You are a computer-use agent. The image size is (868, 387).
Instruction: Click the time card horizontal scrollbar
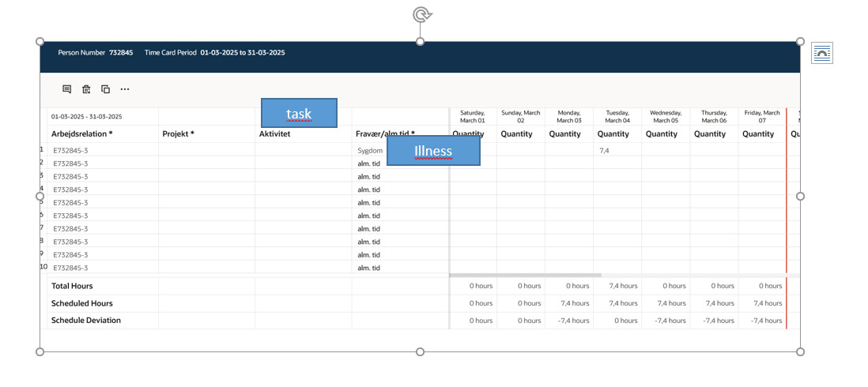pyautogui.click(x=525, y=275)
